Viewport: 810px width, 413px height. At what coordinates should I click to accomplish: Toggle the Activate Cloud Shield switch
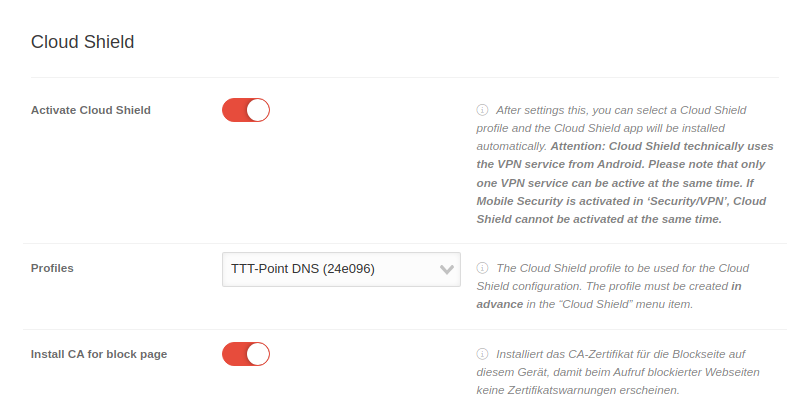[246, 110]
